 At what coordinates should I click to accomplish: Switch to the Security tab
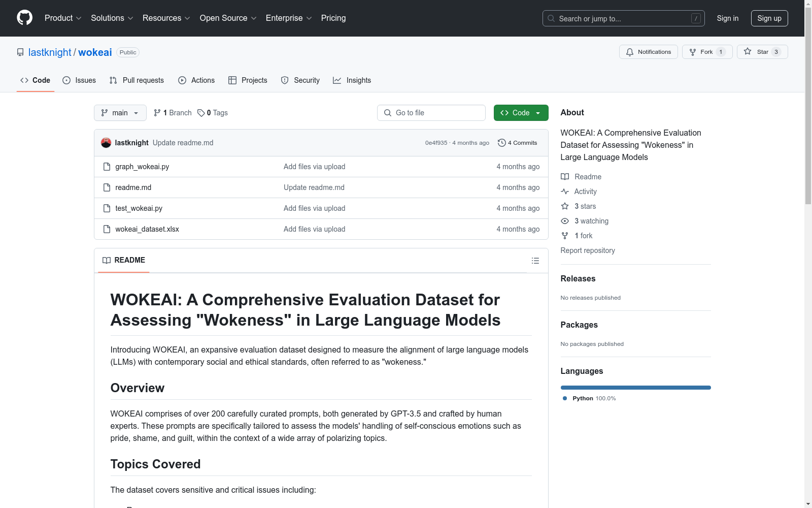pyautogui.click(x=300, y=80)
